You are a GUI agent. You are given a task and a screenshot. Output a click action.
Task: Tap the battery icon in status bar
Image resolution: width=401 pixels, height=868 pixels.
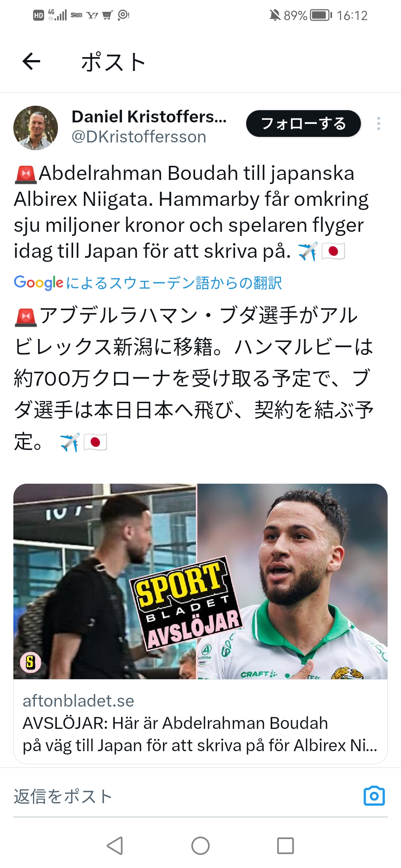pyautogui.click(x=321, y=15)
